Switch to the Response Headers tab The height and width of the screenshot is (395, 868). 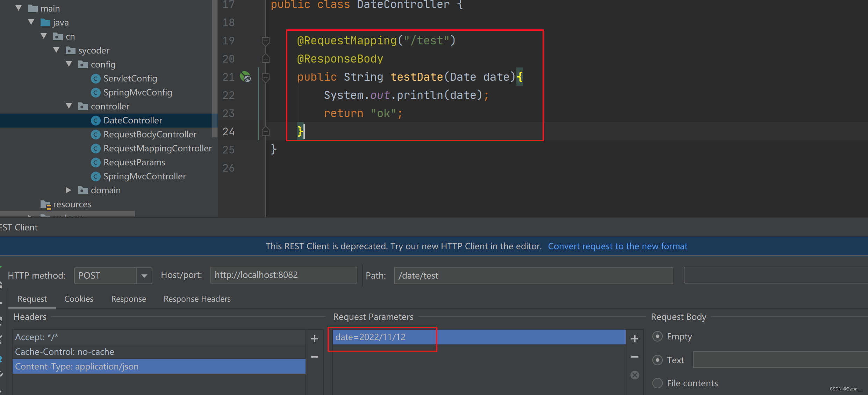pos(197,299)
